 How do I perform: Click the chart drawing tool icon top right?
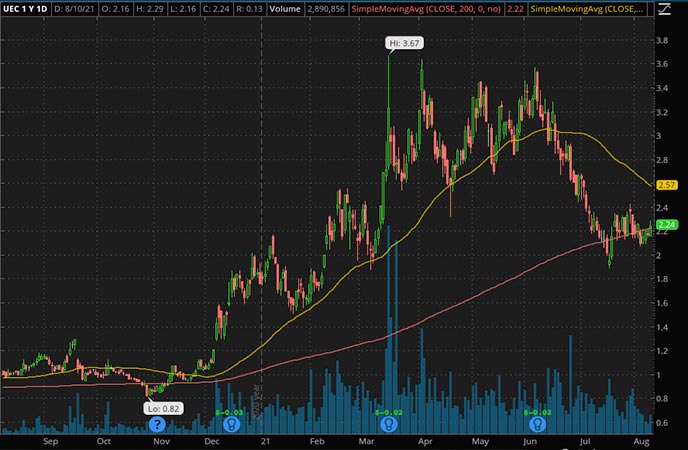tap(664, 9)
